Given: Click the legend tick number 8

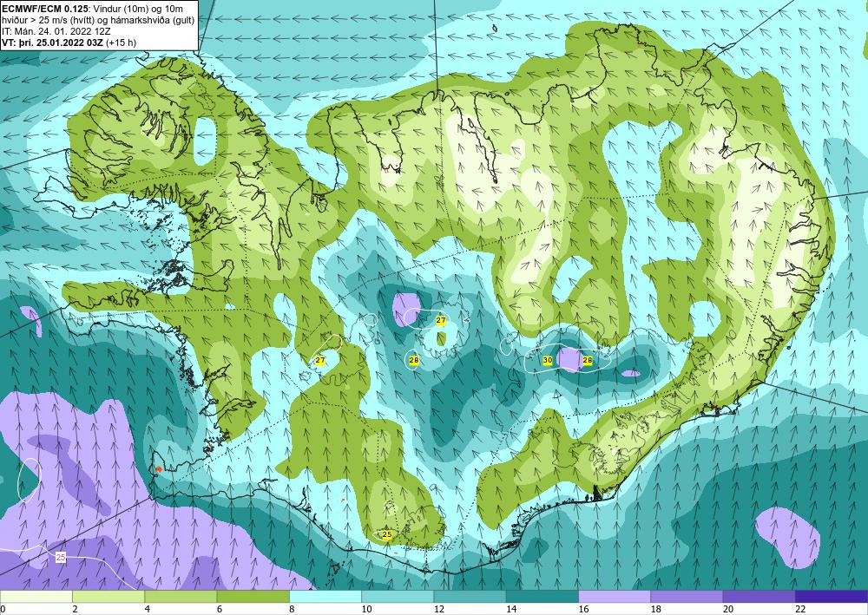Looking at the screenshot, I should tap(291, 609).
